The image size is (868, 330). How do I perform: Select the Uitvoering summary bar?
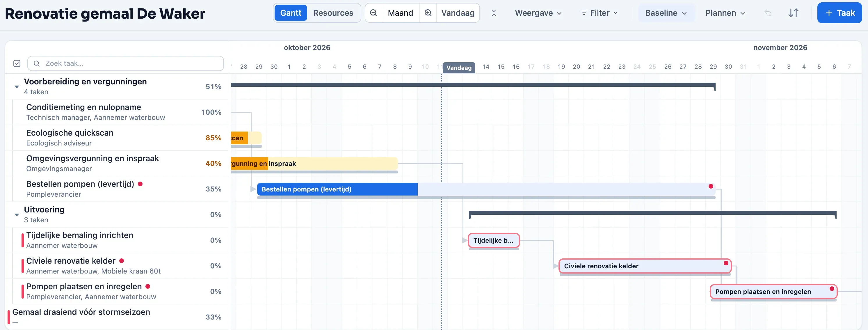[x=653, y=213]
